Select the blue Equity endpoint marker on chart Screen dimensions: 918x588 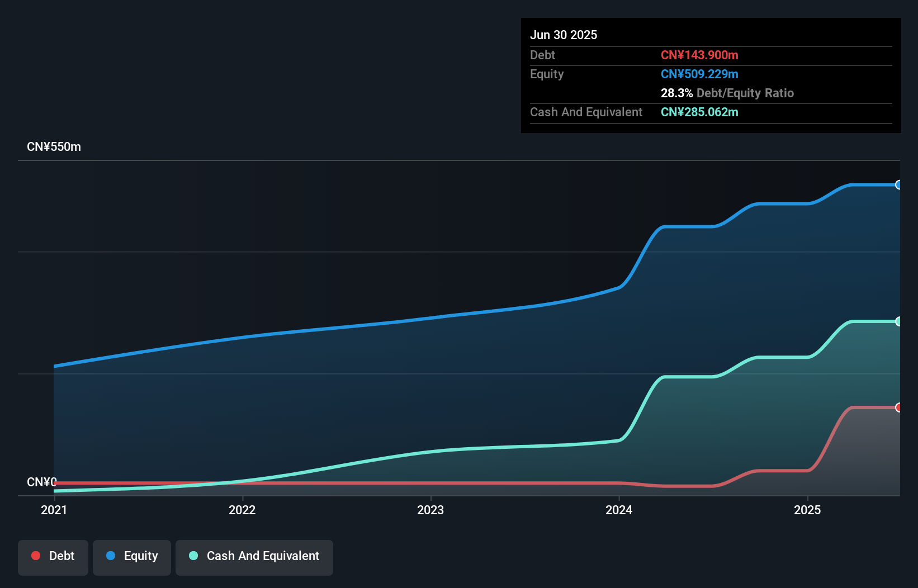(898, 184)
